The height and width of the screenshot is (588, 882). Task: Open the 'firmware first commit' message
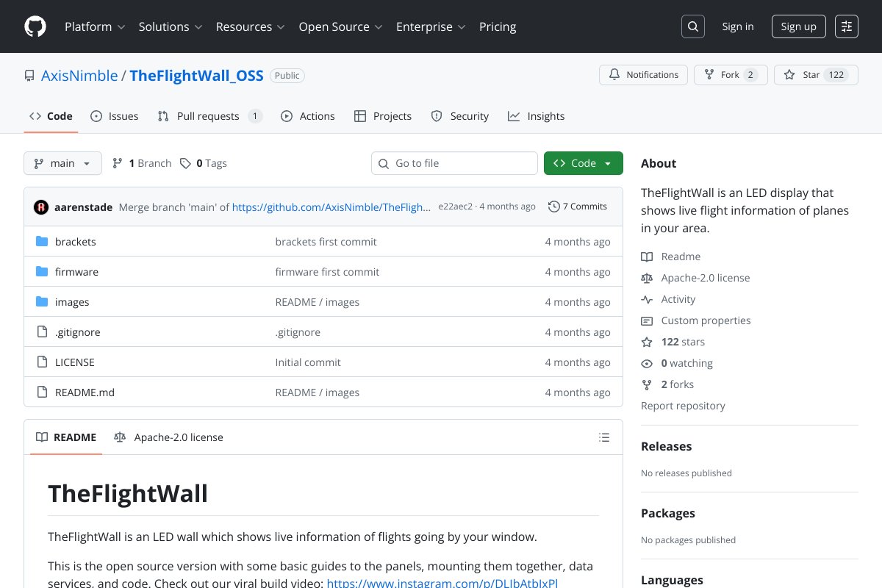pos(327,271)
